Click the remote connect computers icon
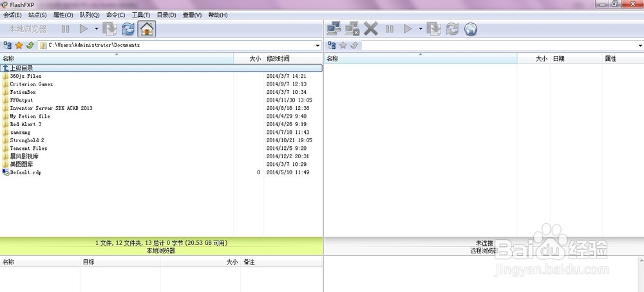This screenshot has width=644, height=292. [x=334, y=29]
